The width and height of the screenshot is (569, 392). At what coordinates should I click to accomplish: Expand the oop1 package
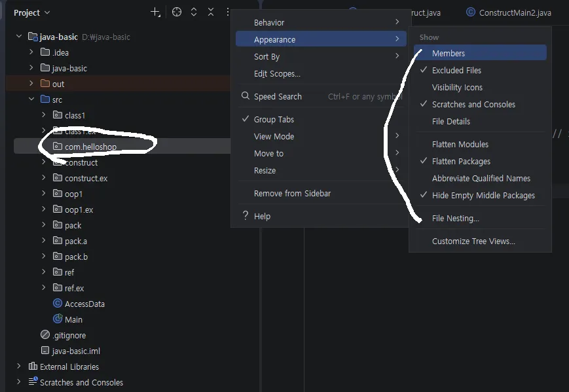44,193
